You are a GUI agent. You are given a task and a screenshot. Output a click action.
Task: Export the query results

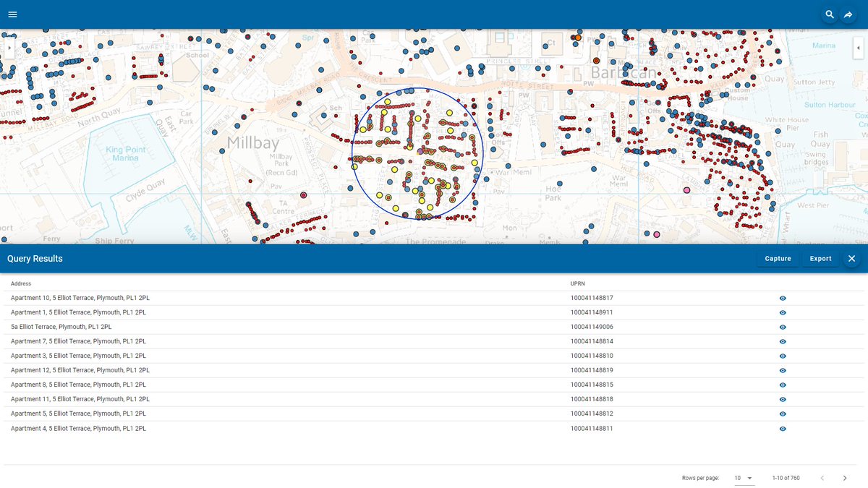[x=820, y=258]
